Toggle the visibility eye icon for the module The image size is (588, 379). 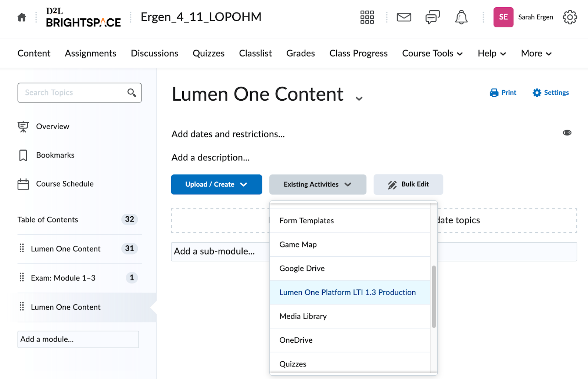pos(567,133)
